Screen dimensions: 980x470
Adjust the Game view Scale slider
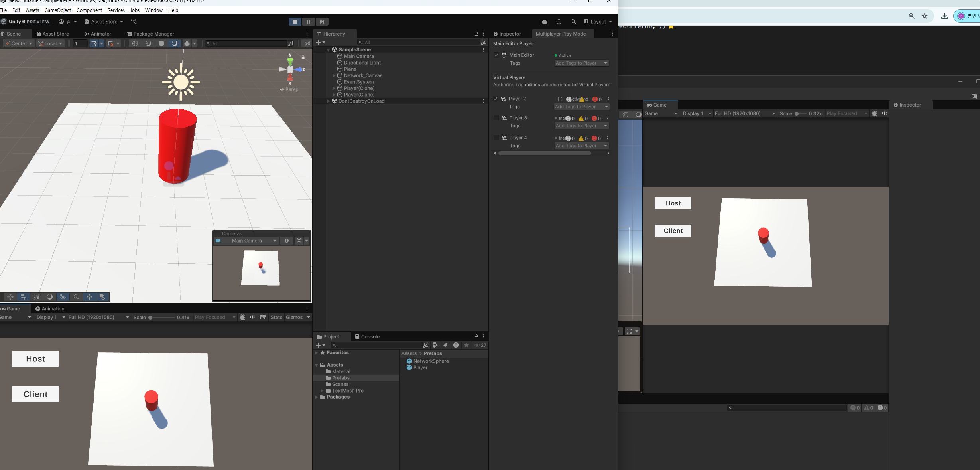tap(151, 318)
